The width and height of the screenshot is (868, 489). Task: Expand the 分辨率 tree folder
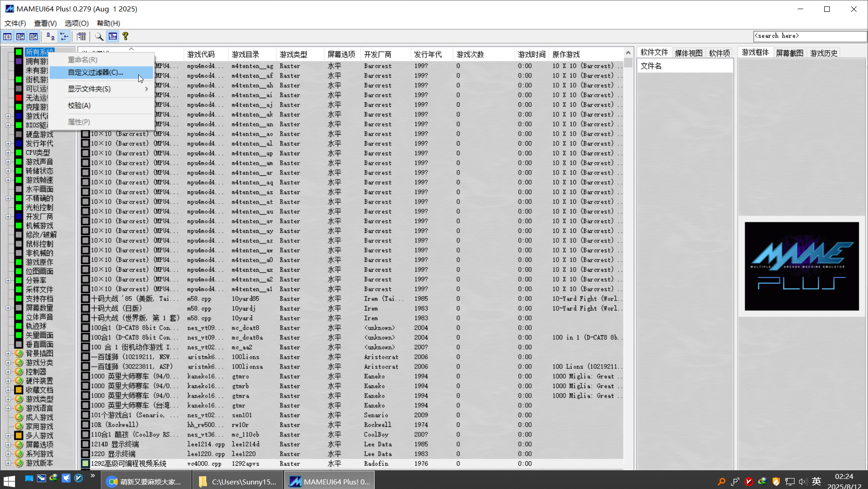(x=8, y=280)
